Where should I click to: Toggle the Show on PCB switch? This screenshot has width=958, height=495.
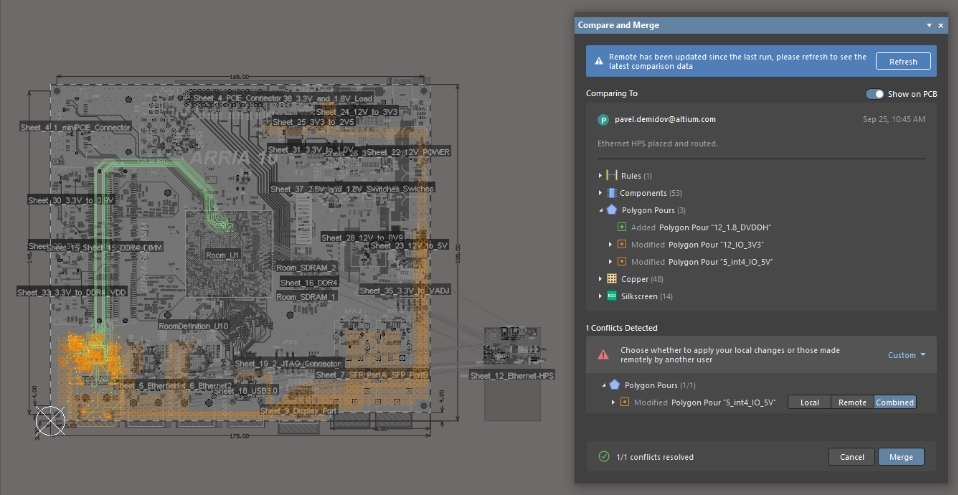[x=874, y=94]
